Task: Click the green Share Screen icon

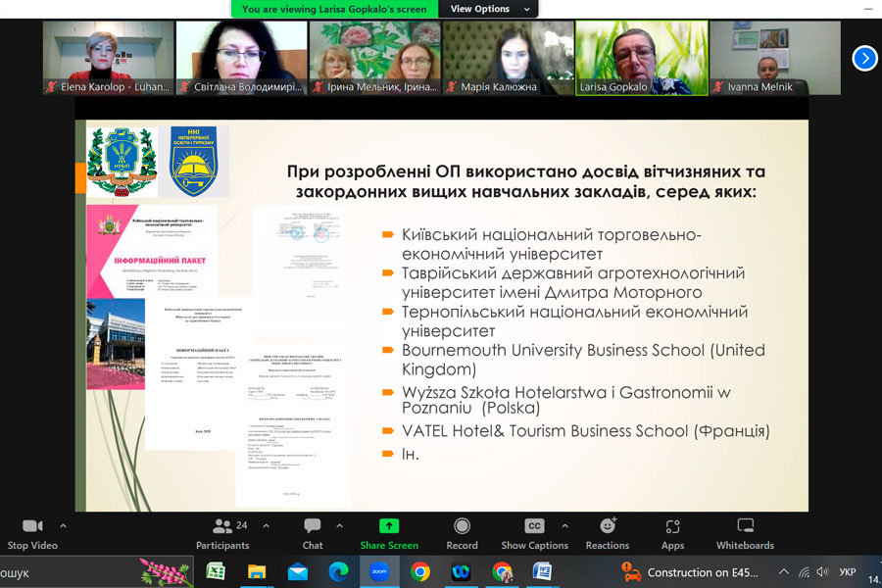Action: pos(389,526)
